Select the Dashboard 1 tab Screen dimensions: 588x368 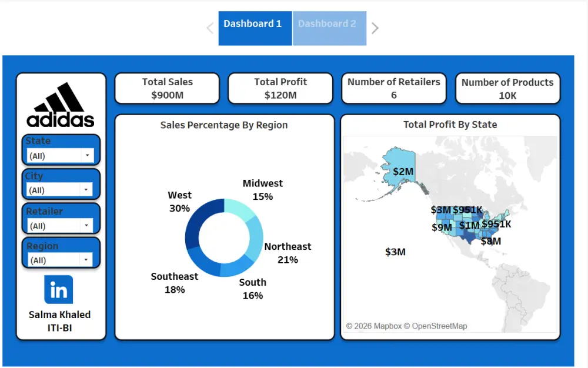click(x=253, y=24)
